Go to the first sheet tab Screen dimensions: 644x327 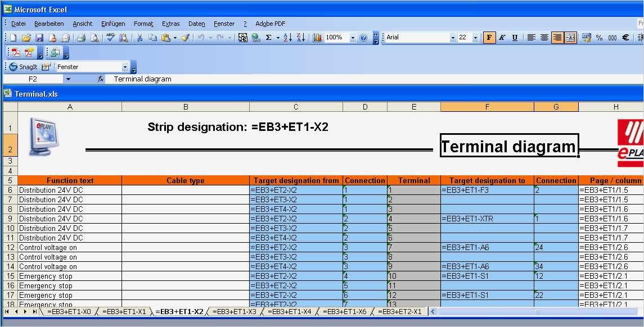click(x=7, y=312)
